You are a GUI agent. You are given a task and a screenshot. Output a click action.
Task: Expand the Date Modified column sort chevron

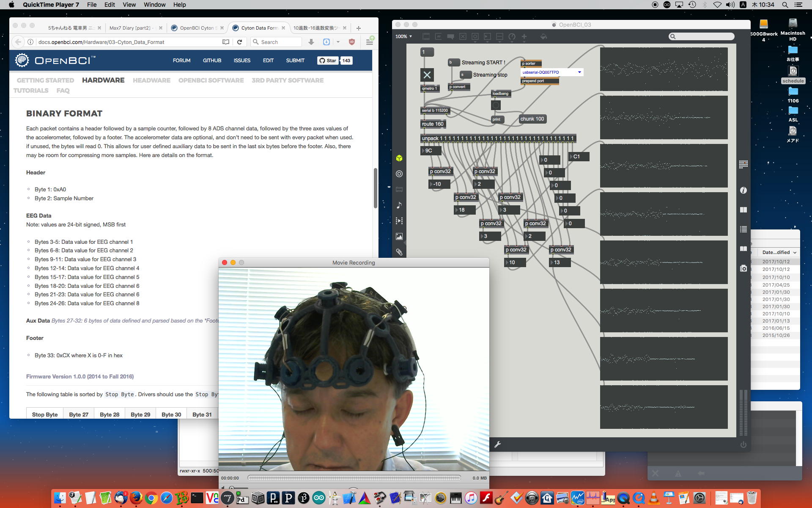[x=795, y=252]
